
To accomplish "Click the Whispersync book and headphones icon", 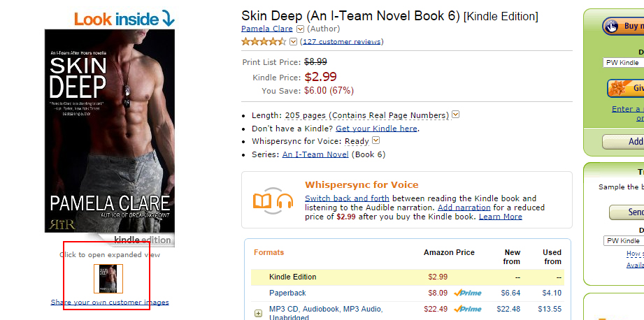I will pos(272,201).
